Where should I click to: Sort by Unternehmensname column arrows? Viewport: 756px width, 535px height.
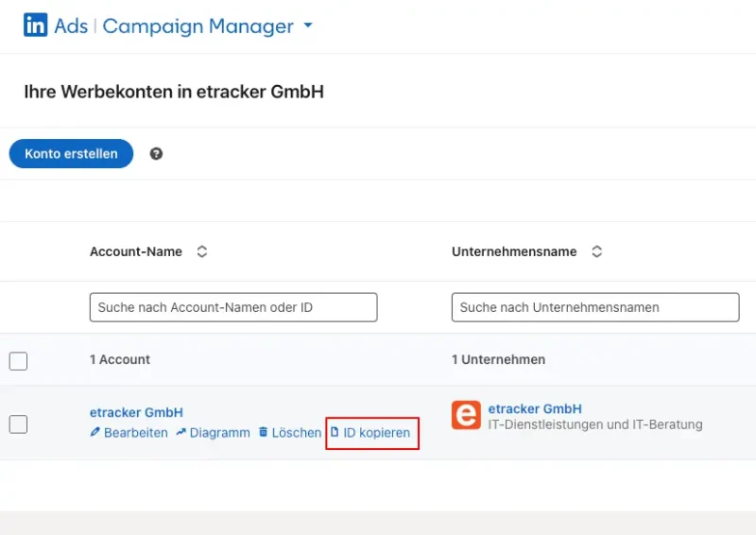tap(596, 252)
